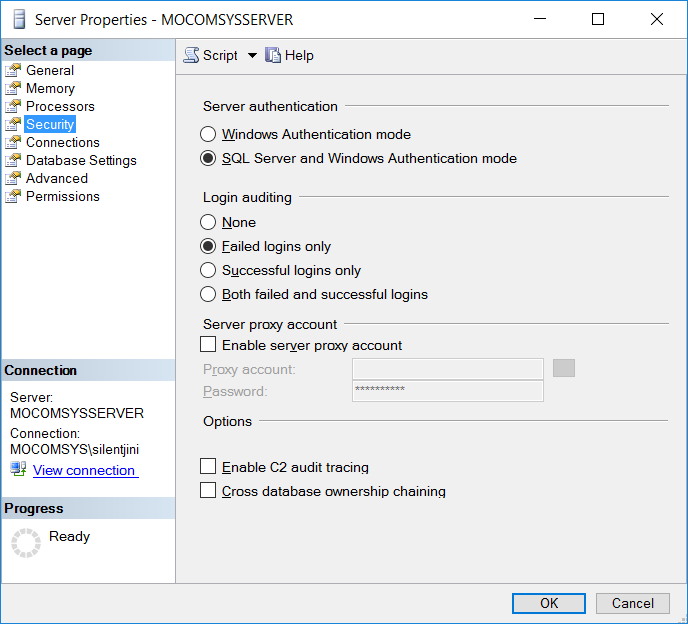688x624 pixels.
Task: Click the proxy account browse button
Action: point(564,368)
